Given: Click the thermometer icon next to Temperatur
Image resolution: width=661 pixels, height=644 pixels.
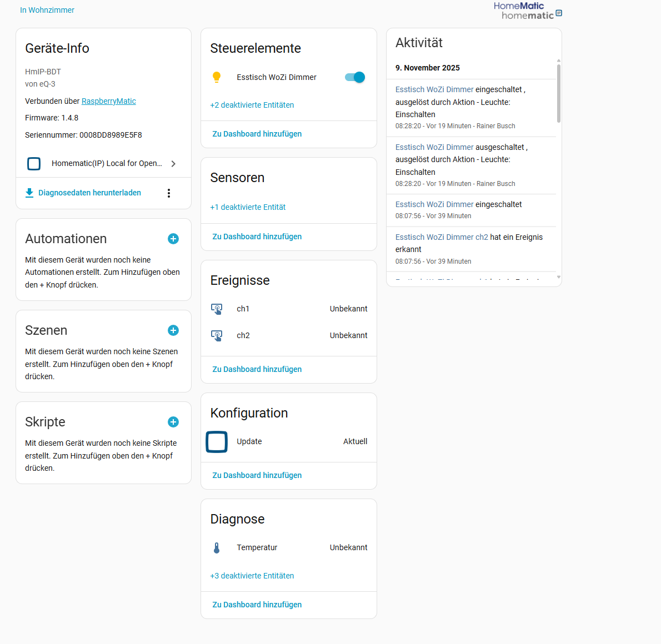Looking at the screenshot, I should 217,548.
